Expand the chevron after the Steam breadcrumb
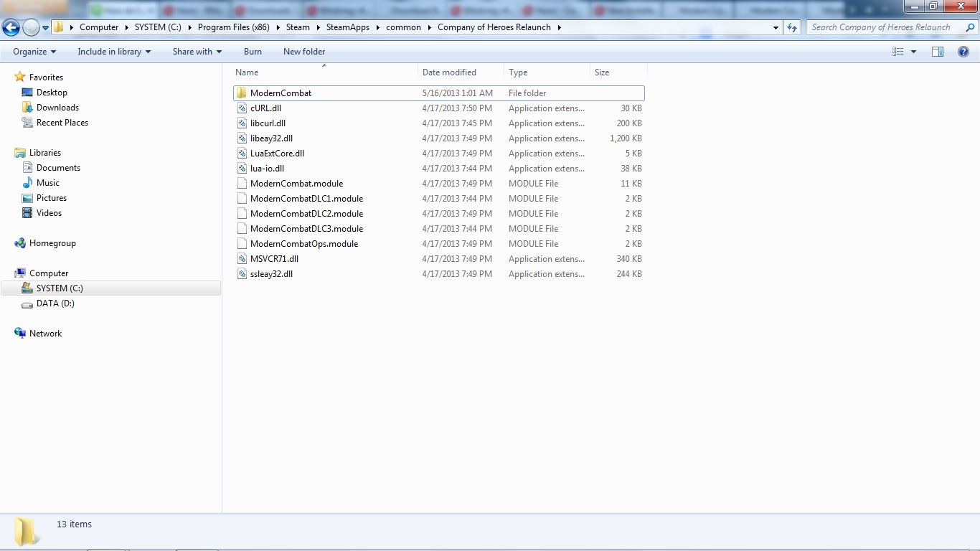 [319, 27]
